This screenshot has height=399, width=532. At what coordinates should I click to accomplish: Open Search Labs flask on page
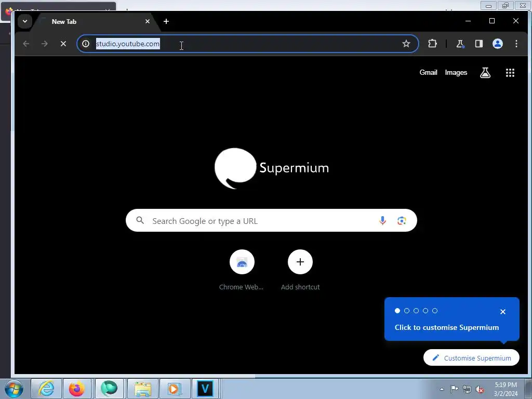coord(485,73)
